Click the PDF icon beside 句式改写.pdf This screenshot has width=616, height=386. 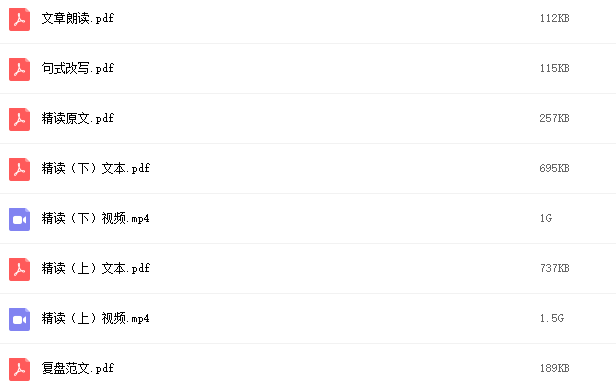(20, 70)
